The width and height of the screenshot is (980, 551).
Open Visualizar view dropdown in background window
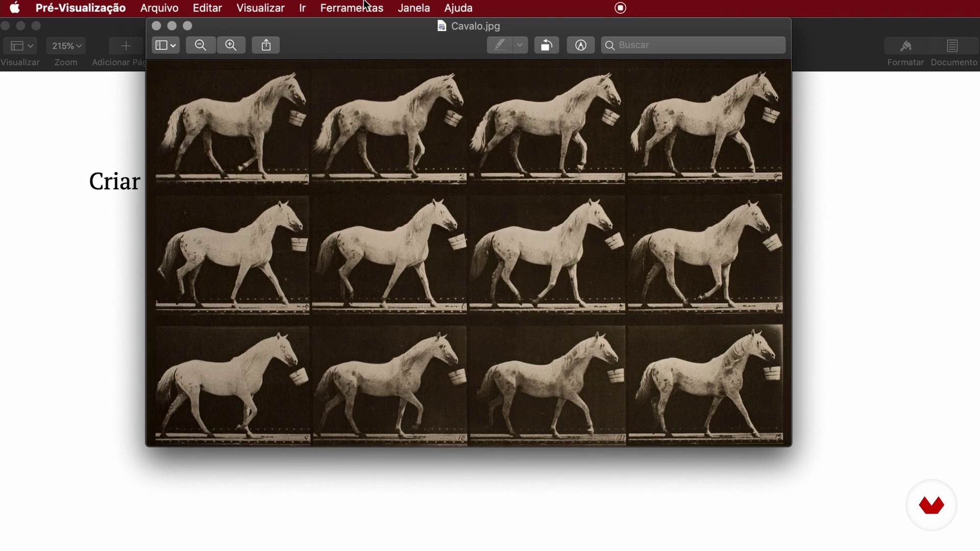coord(20,46)
